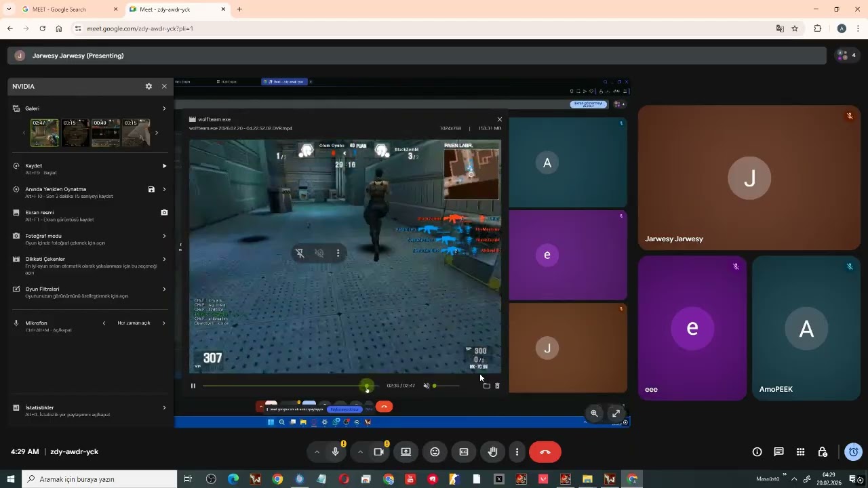Viewport: 868px width, 488px height.
Task: Toggle the Meet camera button
Action: pyautogui.click(x=379, y=452)
